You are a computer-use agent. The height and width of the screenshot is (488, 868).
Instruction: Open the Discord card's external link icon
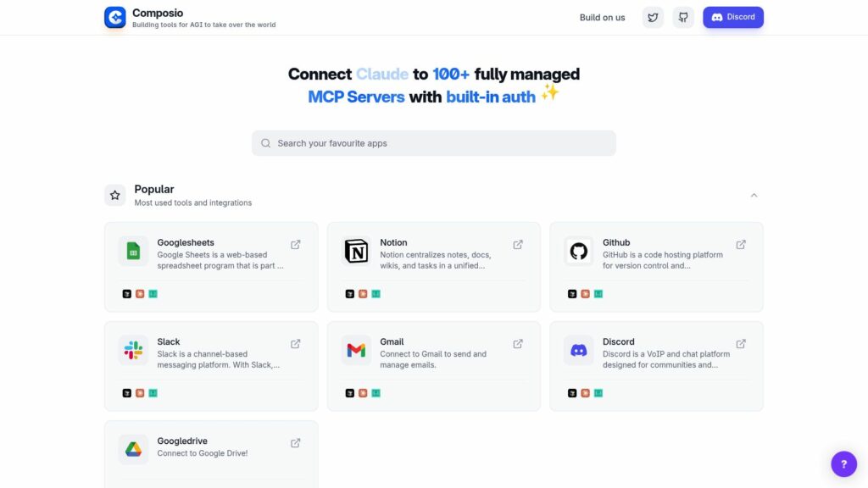pos(741,344)
